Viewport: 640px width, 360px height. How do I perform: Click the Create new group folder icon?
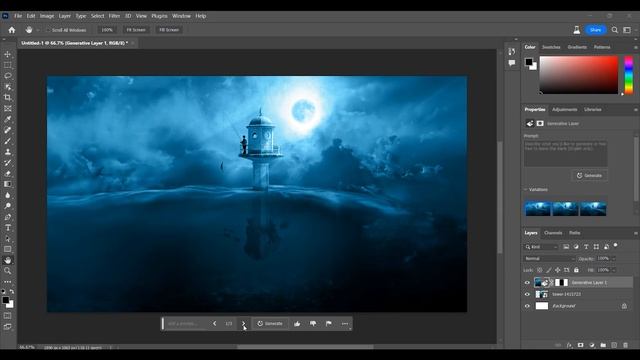point(603,345)
